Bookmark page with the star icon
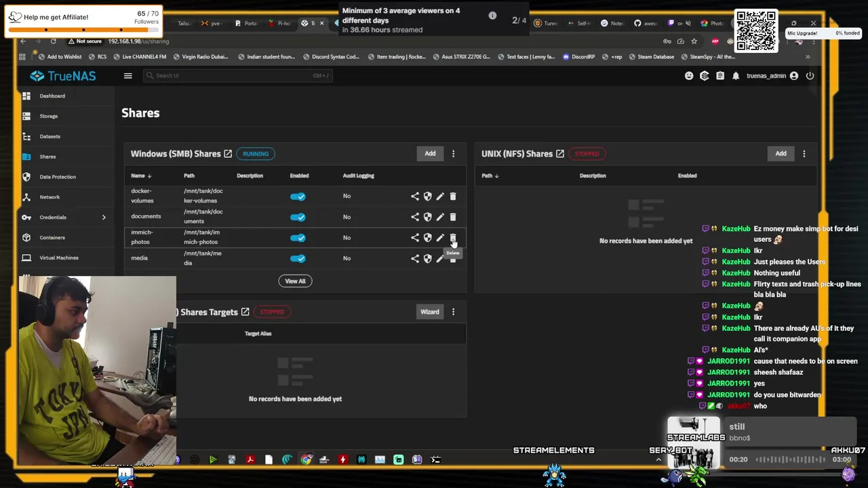This screenshot has width=868, height=488. coord(693,41)
